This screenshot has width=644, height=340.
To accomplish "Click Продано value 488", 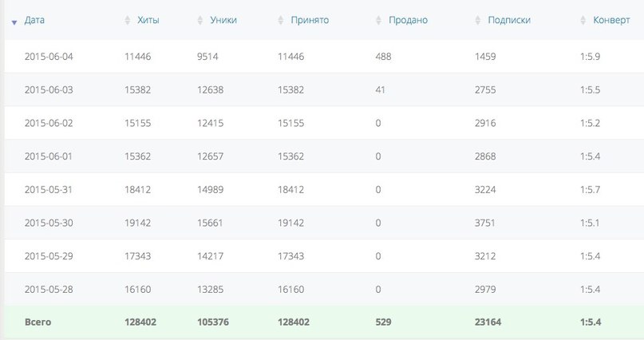I will (x=383, y=57).
